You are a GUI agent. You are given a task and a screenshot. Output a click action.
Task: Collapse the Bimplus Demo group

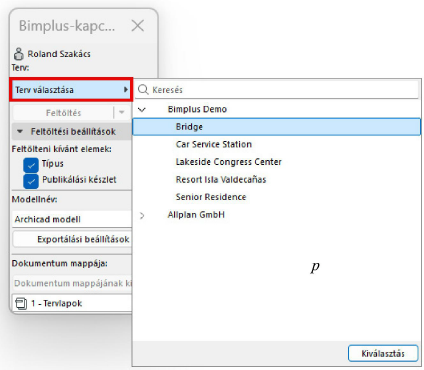(142, 109)
